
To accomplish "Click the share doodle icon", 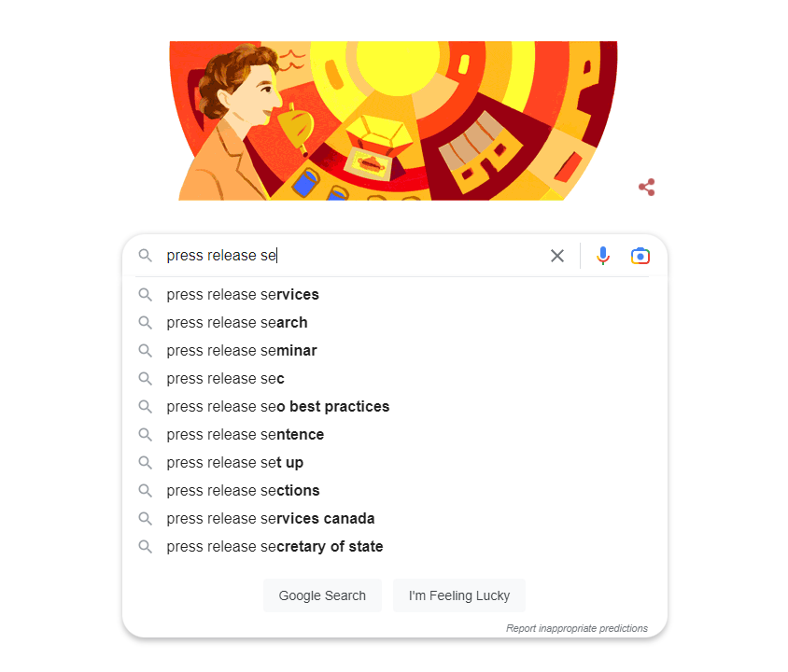I will pyautogui.click(x=646, y=188).
